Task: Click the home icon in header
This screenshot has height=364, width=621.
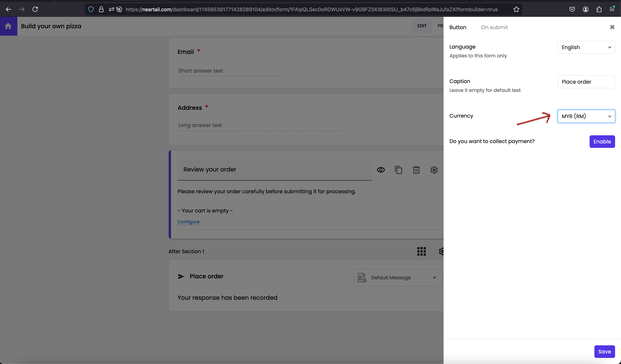Action: (8, 26)
